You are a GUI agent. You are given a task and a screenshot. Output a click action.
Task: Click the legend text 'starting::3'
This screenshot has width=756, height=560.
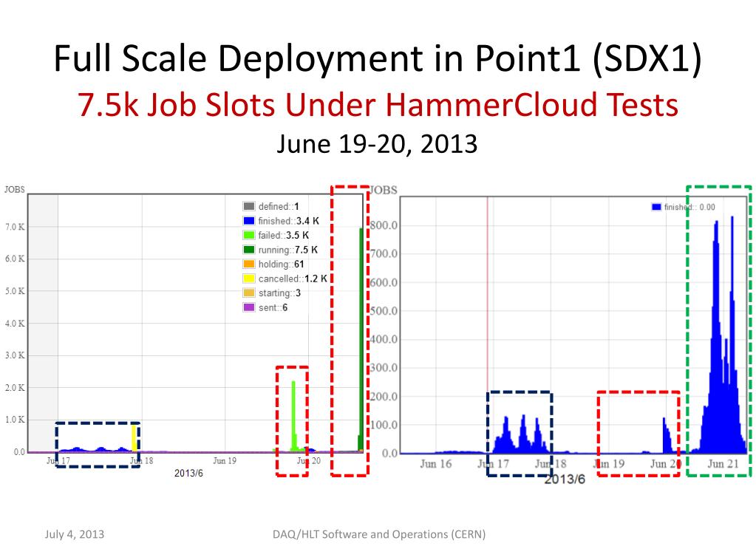pos(279,293)
